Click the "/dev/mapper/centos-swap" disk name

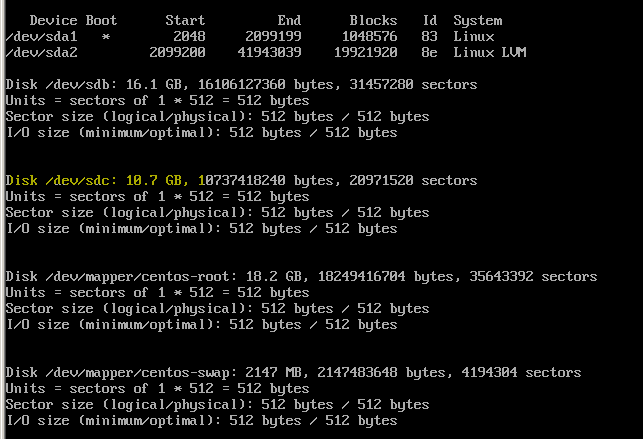[x=129, y=372]
